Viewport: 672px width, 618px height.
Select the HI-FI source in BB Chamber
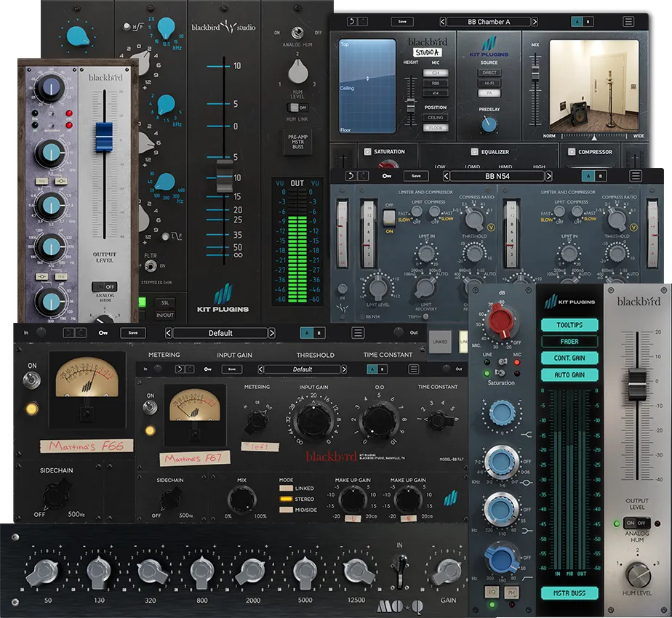click(x=489, y=83)
